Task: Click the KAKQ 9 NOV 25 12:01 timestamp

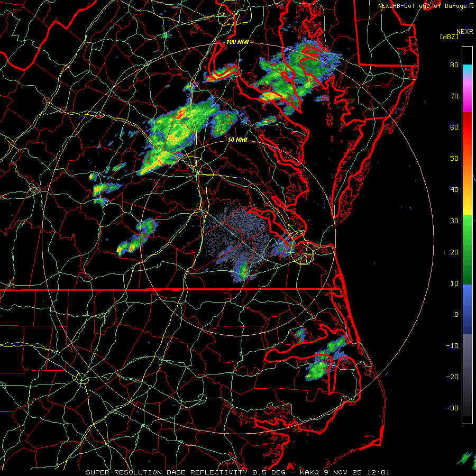Action: pos(345,472)
